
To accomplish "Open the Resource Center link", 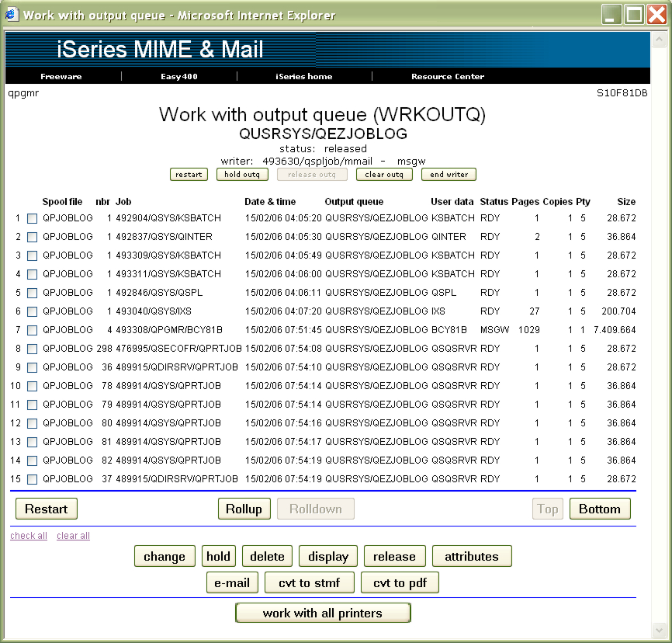I will pos(448,76).
